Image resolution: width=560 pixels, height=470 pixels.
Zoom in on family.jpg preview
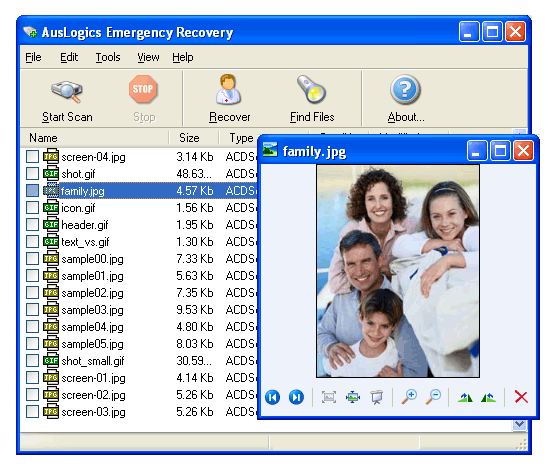pos(409,397)
